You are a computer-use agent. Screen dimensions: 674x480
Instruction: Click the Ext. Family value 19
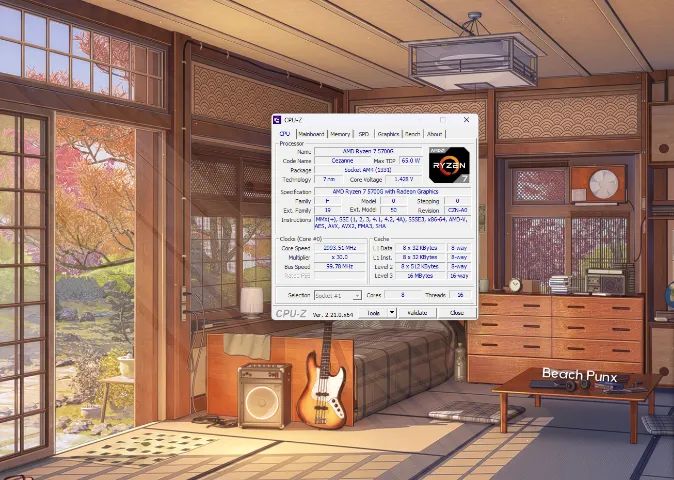point(328,211)
